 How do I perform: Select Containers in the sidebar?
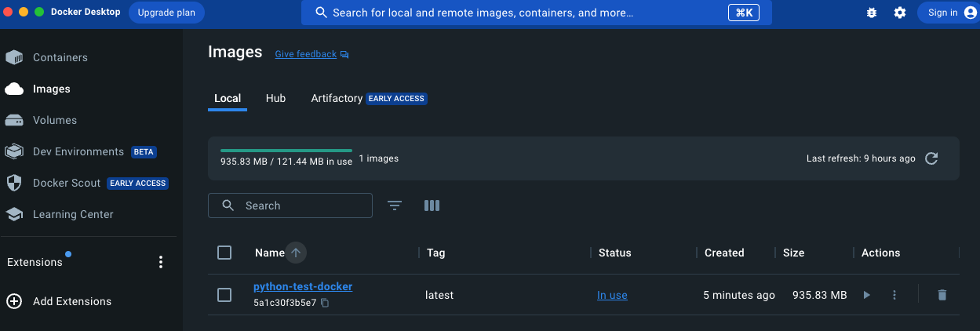pos(60,57)
